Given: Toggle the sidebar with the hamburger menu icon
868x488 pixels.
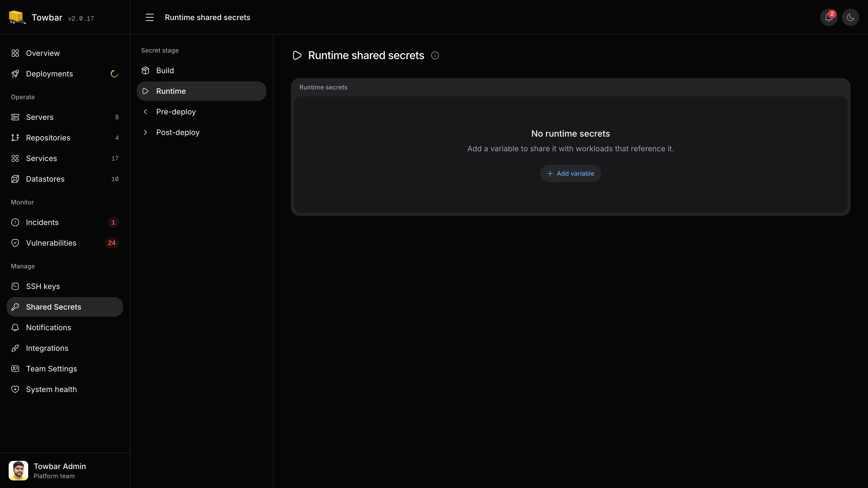Looking at the screenshot, I should coord(150,18).
